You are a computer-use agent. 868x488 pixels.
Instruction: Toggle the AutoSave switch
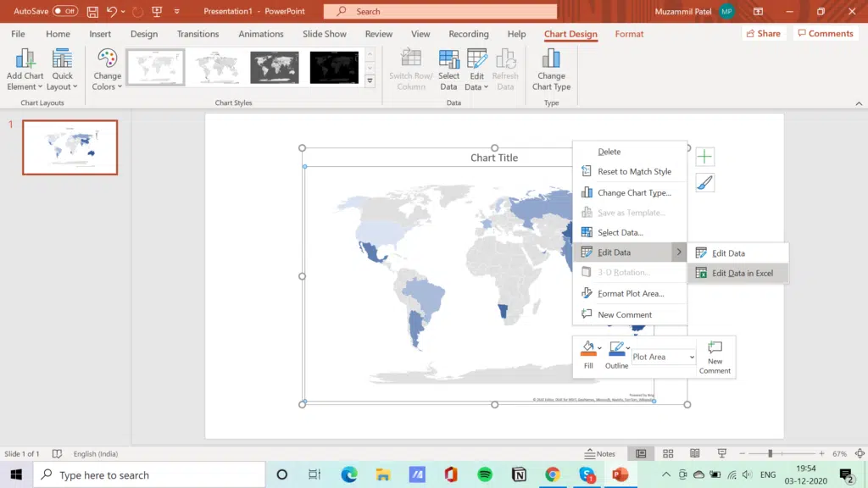pos(65,12)
